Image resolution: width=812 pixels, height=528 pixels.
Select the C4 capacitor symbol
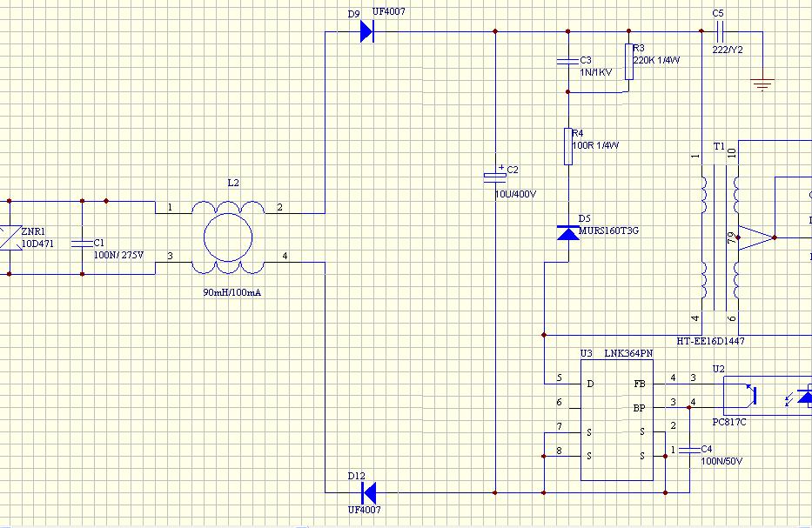(x=689, y=450)
